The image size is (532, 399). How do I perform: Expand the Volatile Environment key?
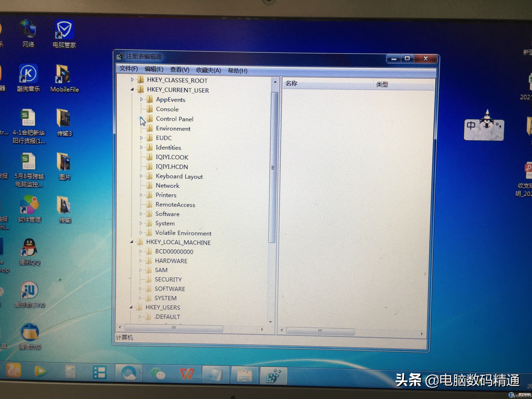pyautogui.click(x=141, y=233)
